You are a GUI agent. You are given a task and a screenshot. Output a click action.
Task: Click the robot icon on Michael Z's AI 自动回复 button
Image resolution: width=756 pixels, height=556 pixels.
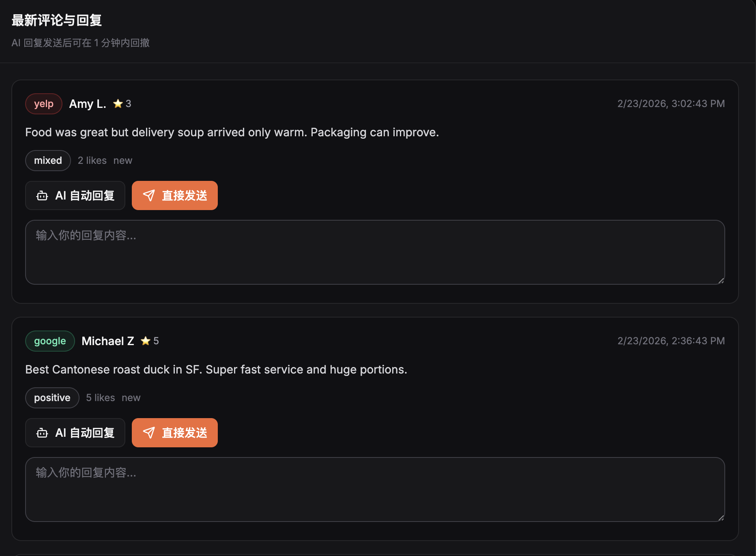coord(42,433)
